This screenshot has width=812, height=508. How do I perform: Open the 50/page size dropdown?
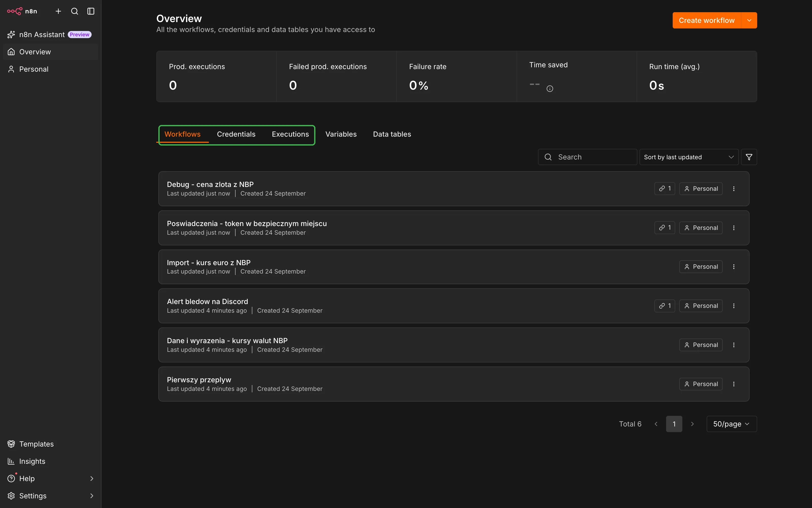tap(732, 424)
